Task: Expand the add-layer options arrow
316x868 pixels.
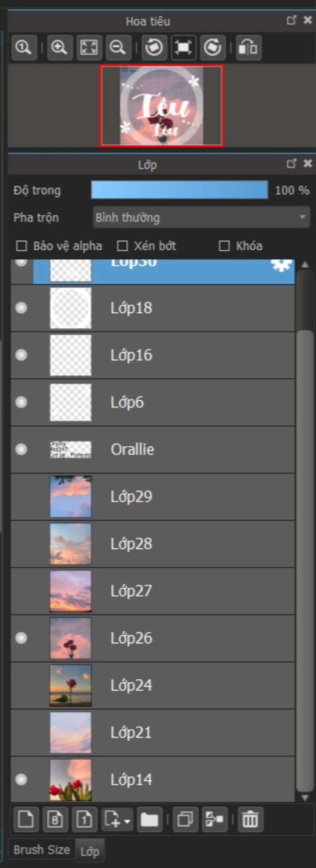Action: (127, 820)
